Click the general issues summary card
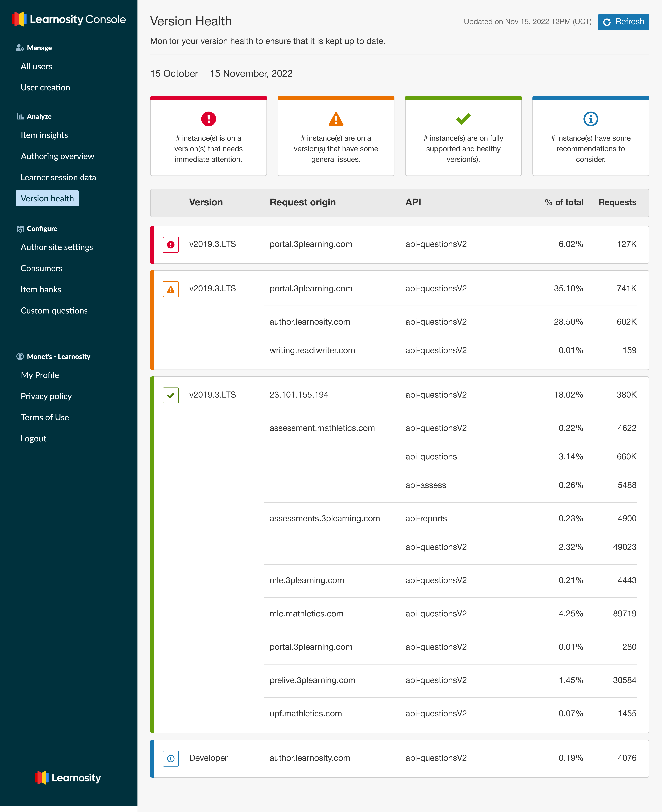Viewport: 662px width, 812px height. coord(336,136)
